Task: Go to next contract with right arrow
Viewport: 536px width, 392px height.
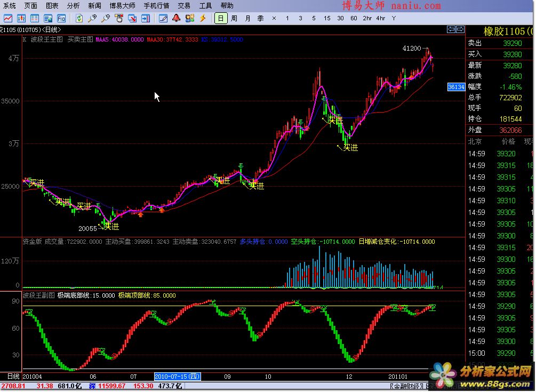Action: point(460,29)
